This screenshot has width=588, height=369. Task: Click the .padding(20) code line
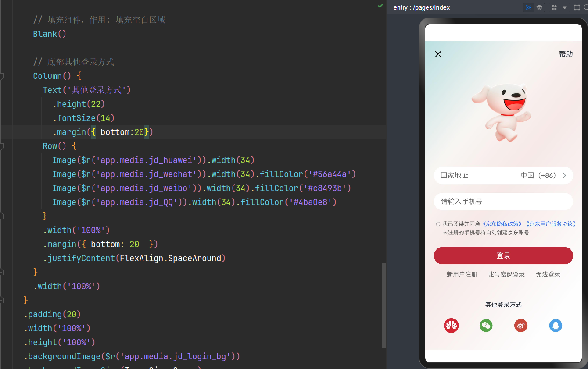pos(52,314)
